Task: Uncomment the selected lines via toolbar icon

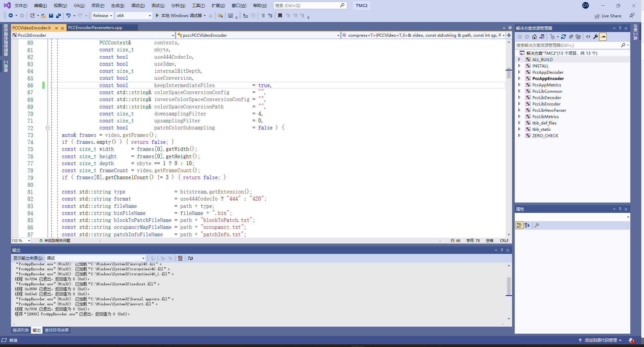Action: 270,16
